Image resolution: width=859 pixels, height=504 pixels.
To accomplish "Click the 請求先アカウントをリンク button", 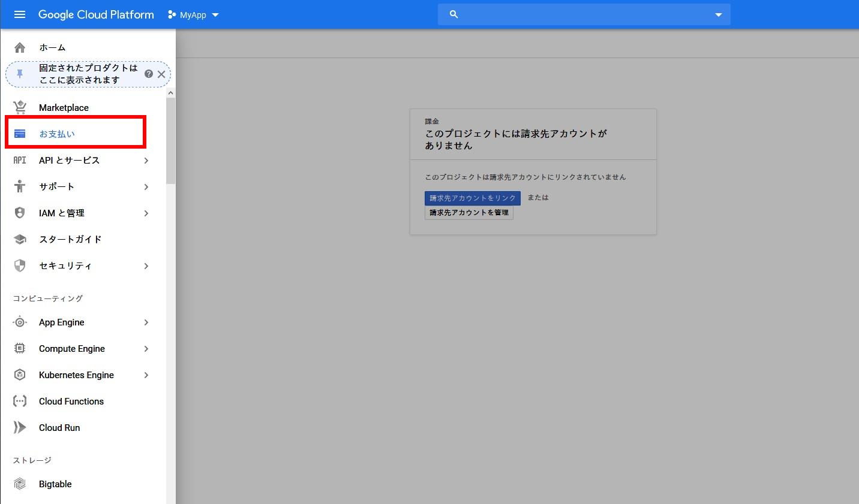I will pyautogui.click(x=472, y=198).
